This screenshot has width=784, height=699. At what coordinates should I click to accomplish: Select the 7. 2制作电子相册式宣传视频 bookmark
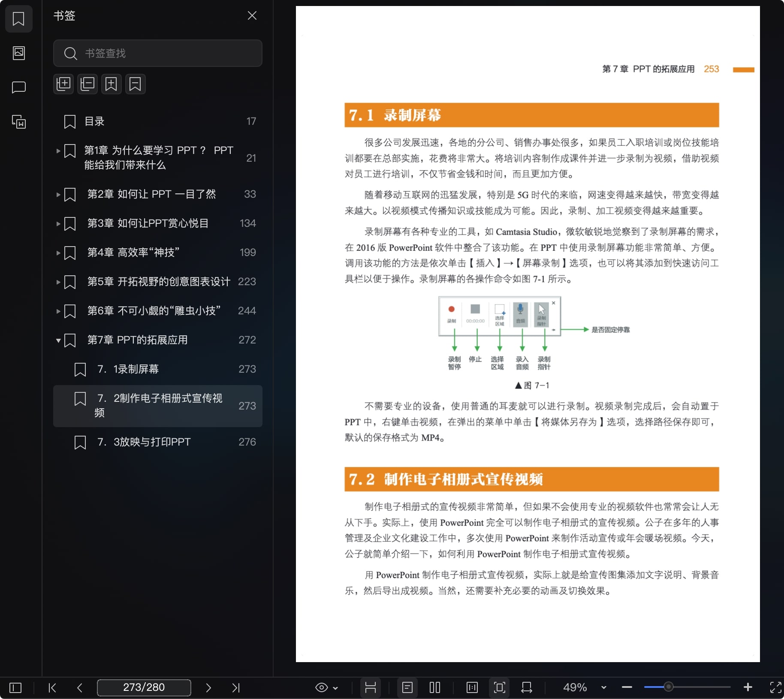pos(157,406)
